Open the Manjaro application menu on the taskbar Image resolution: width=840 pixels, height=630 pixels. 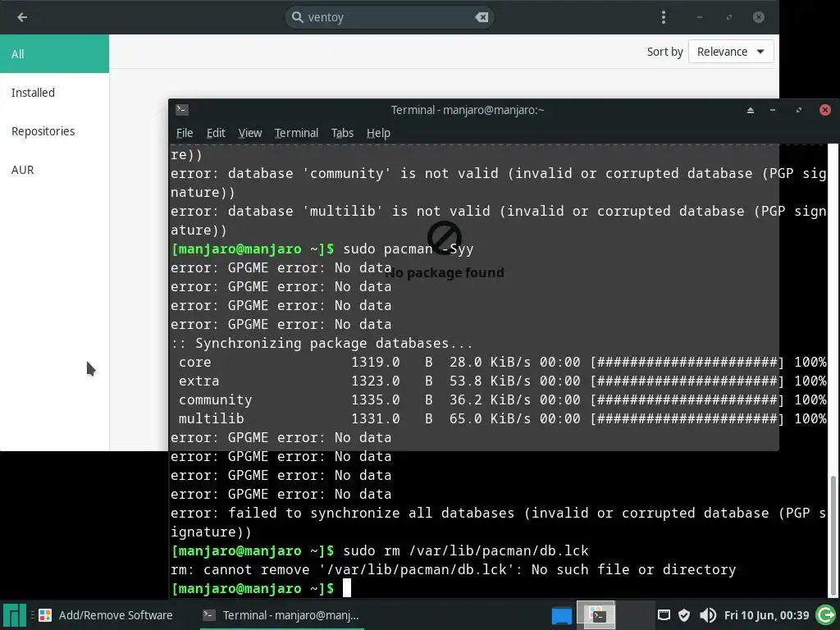(x=14, y=615)
